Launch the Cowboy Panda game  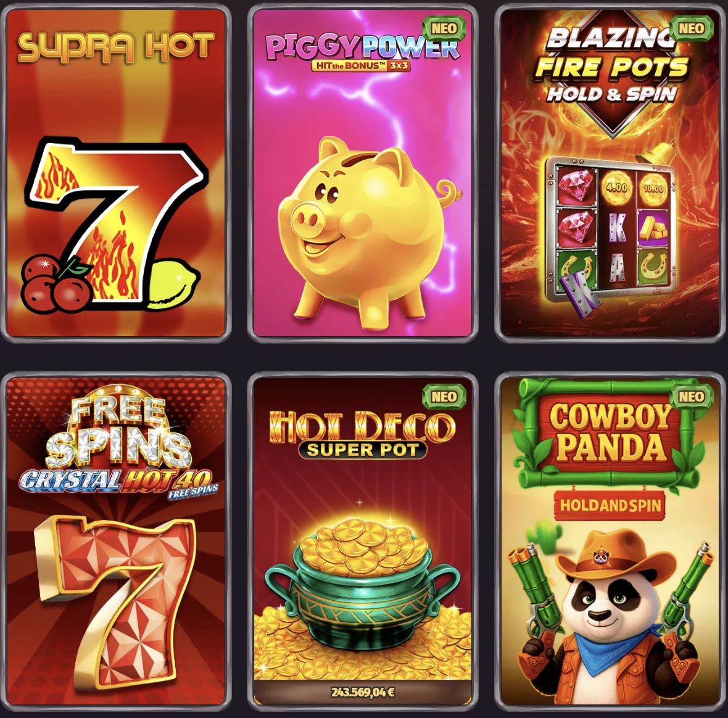(610, 541)
